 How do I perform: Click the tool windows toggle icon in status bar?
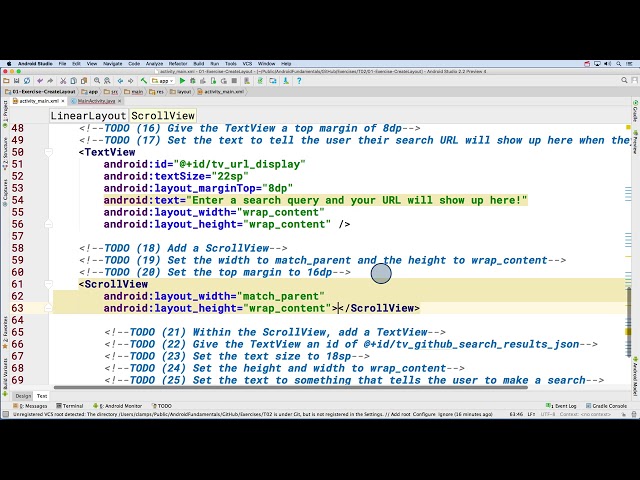(x=5, y=414)
